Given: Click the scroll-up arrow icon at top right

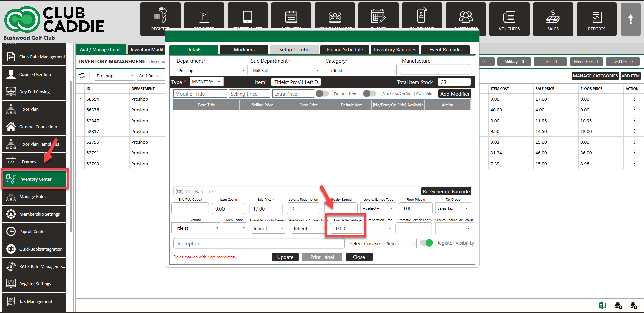Looking at the screenshot, I should 630,19.
